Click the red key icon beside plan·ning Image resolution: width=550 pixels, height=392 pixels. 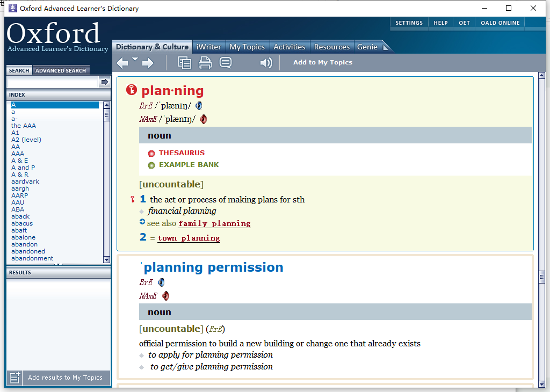pos(132,90)
